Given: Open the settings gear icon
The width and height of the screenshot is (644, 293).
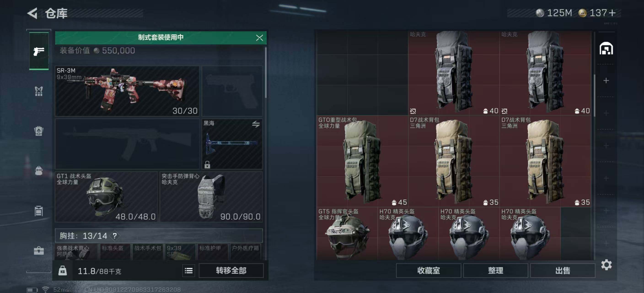Looking at the screenshot, I should [x=606, y=265].
